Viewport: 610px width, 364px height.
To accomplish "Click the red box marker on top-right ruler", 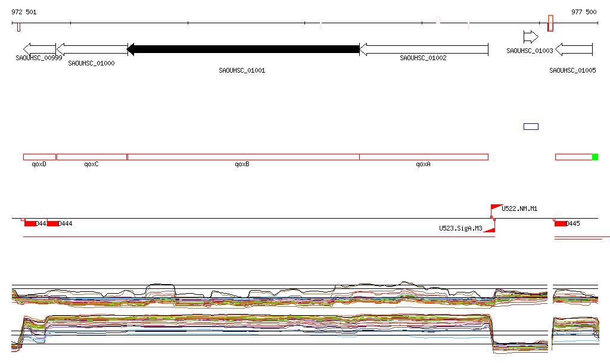I will click(550, 23).
